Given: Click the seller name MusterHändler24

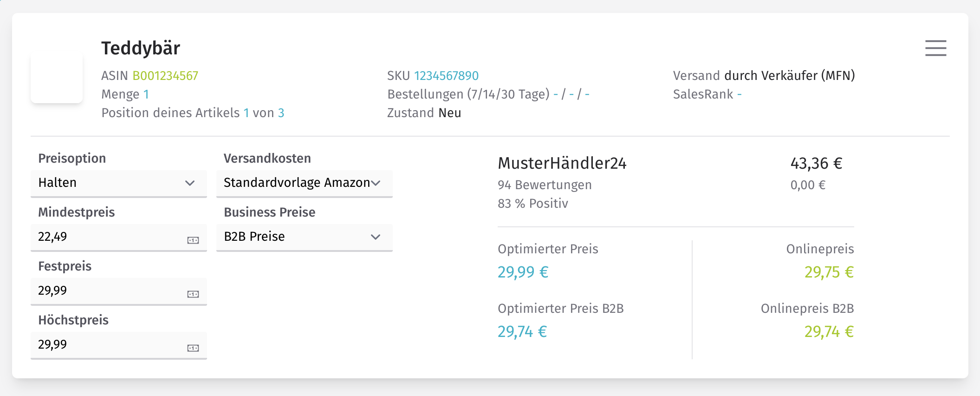Looking at the screenshot, I should tap(562, 164).
